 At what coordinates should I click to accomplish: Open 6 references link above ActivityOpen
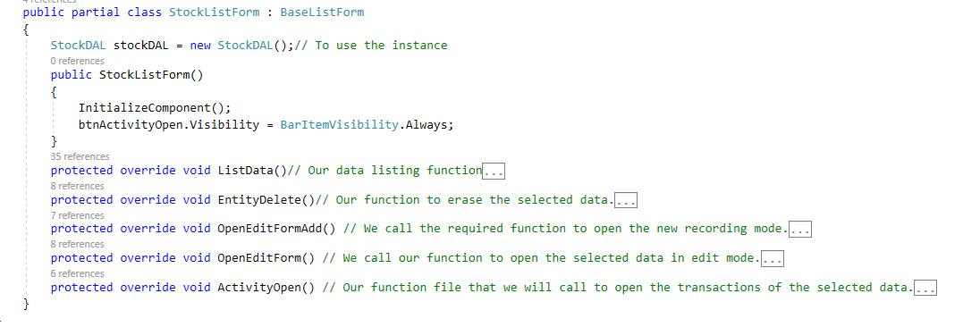coord(78,273)
